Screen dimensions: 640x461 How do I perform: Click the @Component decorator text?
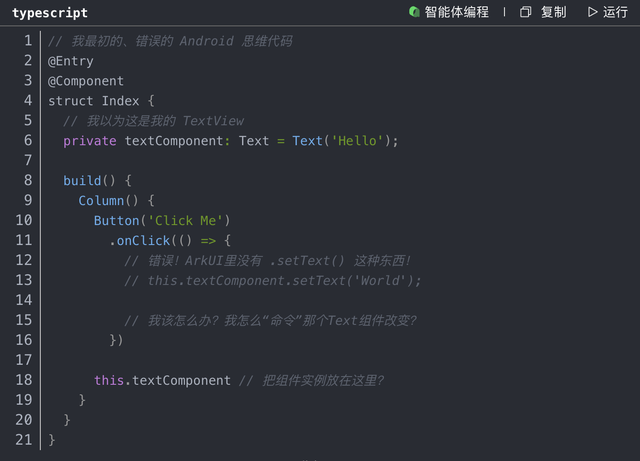[x=86, y=81]
